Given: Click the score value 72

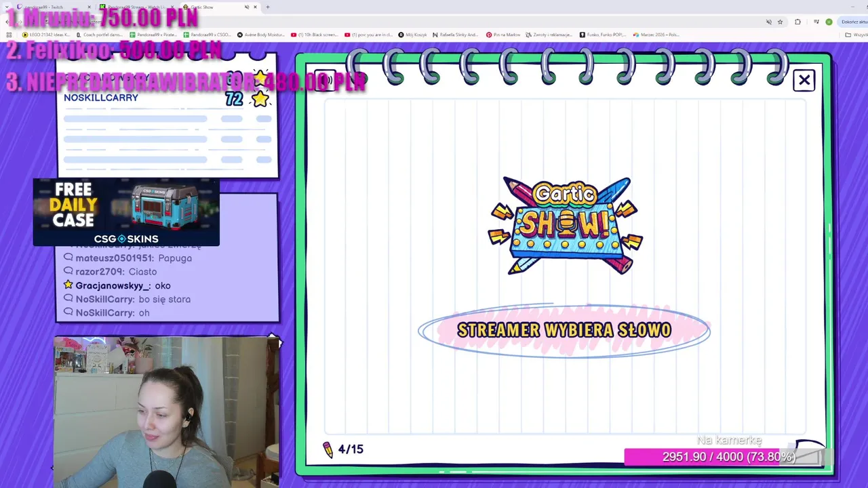Looking at the screenshot, I should coord(234,100).
